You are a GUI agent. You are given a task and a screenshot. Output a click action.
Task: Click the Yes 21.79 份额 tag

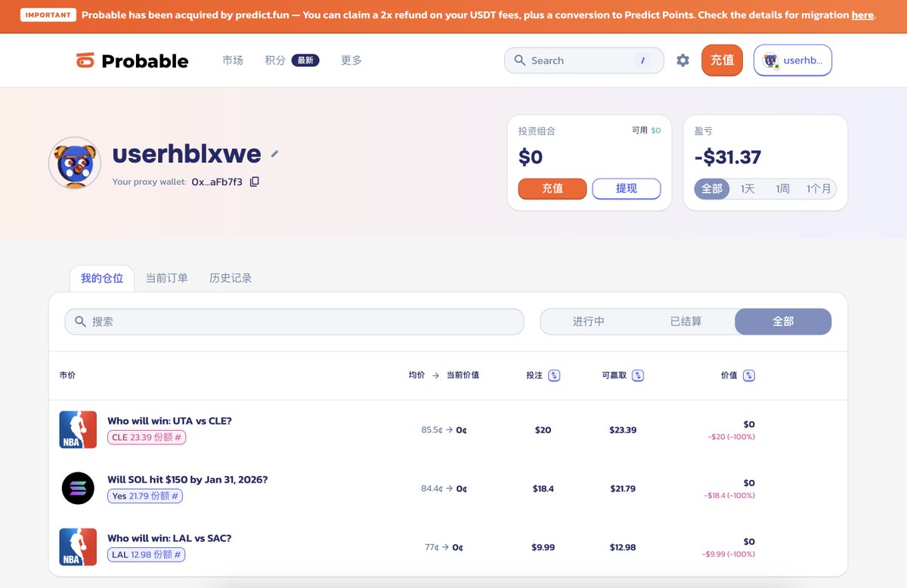pyautogui.click(x=145, y=496)
